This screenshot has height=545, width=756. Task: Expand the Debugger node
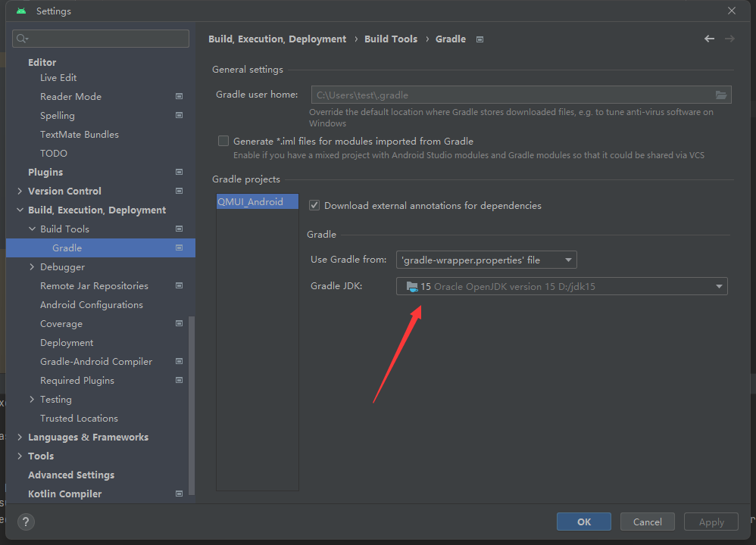[x=32, y=266]
